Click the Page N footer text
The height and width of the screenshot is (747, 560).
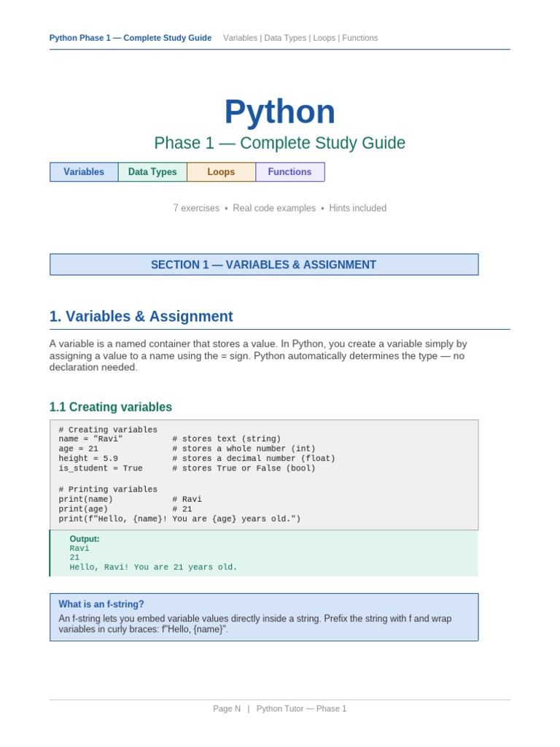[227, 709]
